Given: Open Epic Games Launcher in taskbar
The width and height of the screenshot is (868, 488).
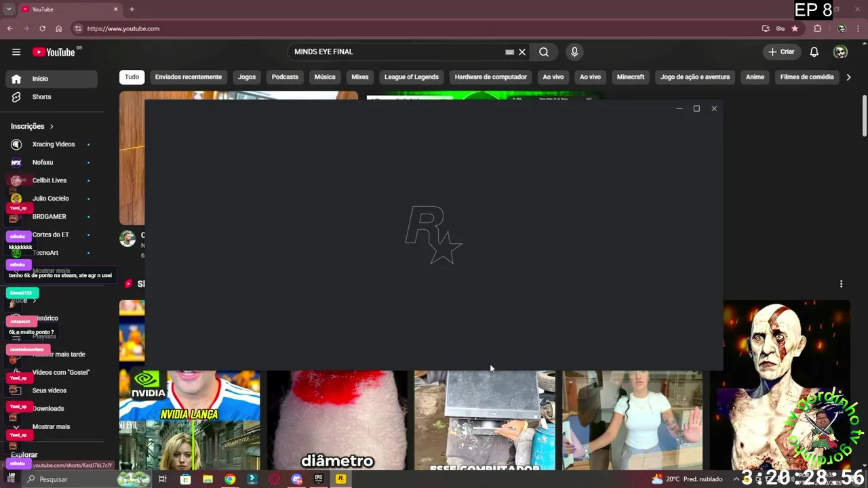Looking at the screenshot, I should 319,479.
